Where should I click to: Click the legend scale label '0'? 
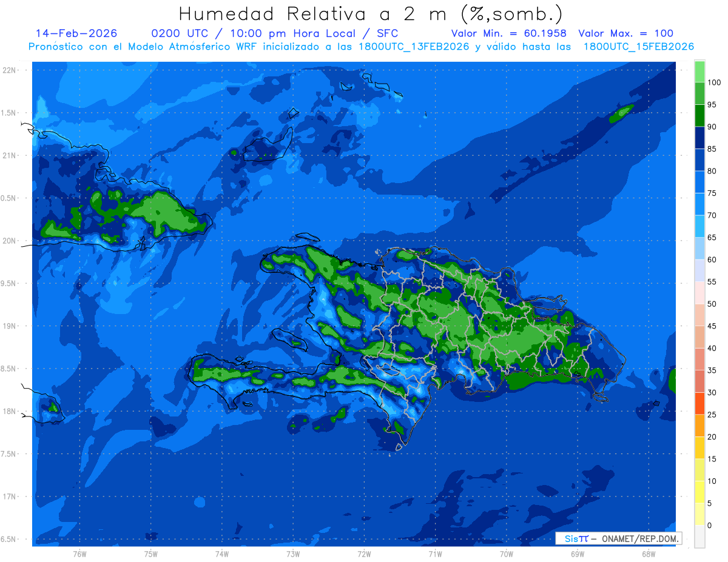(x=710, y=525)
